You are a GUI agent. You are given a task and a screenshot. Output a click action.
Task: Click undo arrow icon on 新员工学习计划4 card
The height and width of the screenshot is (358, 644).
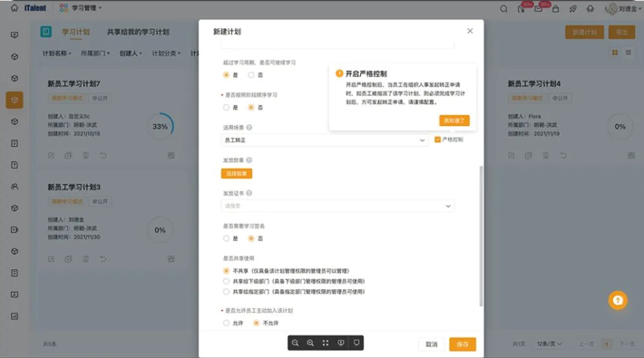(563, 155)
